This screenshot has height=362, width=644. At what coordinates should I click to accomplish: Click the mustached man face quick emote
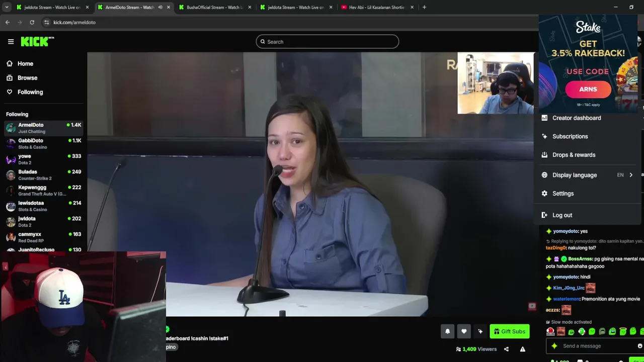(x=560, y=331)
